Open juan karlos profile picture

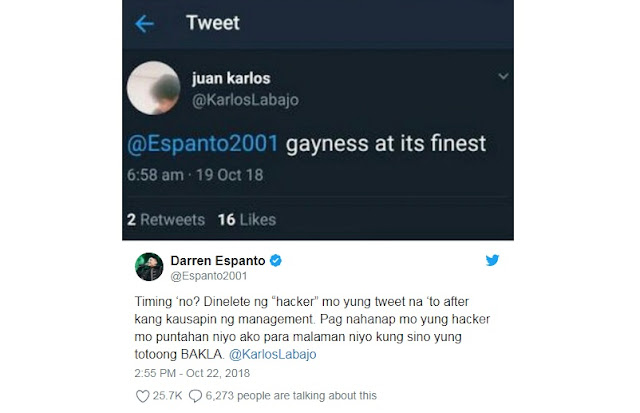pyautogui.click(x=153, y=88)
